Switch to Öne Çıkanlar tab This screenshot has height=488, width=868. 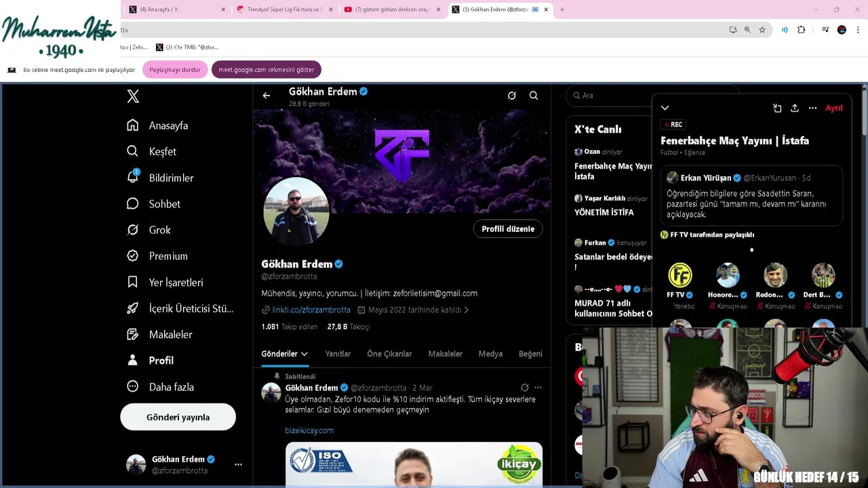point(389,354)
